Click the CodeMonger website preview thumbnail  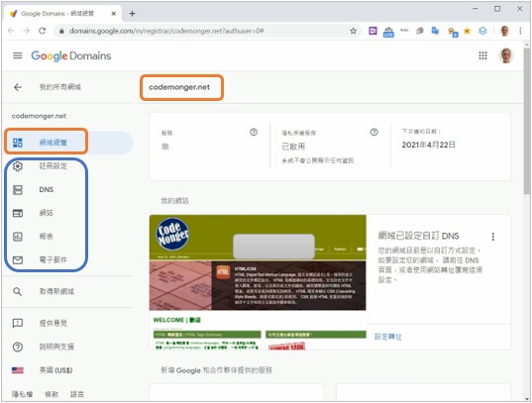258,281
